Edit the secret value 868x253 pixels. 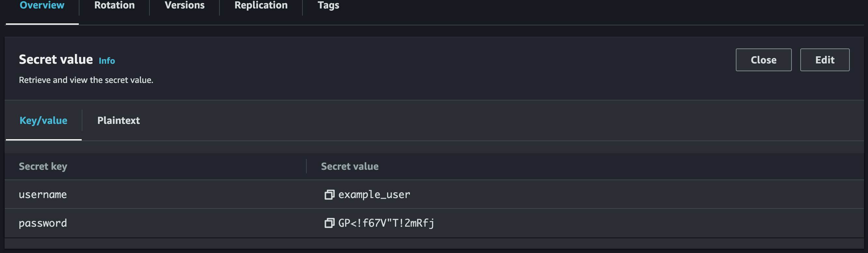824,60
